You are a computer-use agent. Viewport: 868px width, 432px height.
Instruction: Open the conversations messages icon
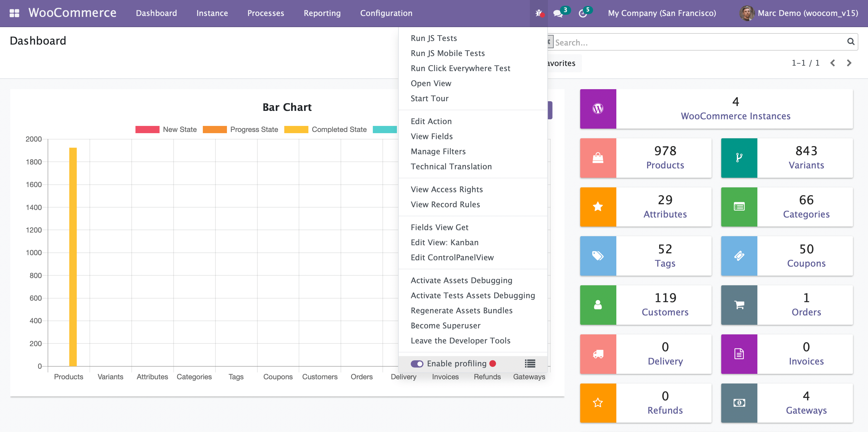[x=558, y=14]
